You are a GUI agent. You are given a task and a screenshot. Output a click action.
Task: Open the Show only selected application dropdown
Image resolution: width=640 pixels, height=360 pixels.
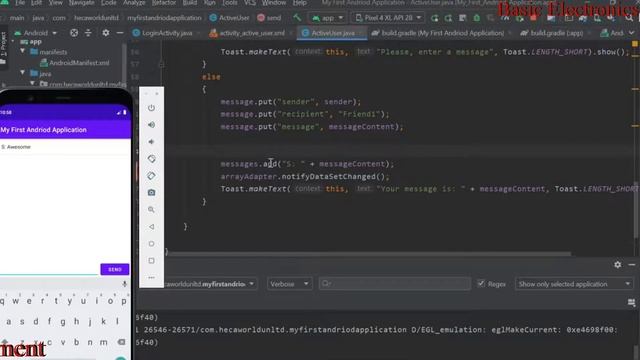tap(574, 284)
